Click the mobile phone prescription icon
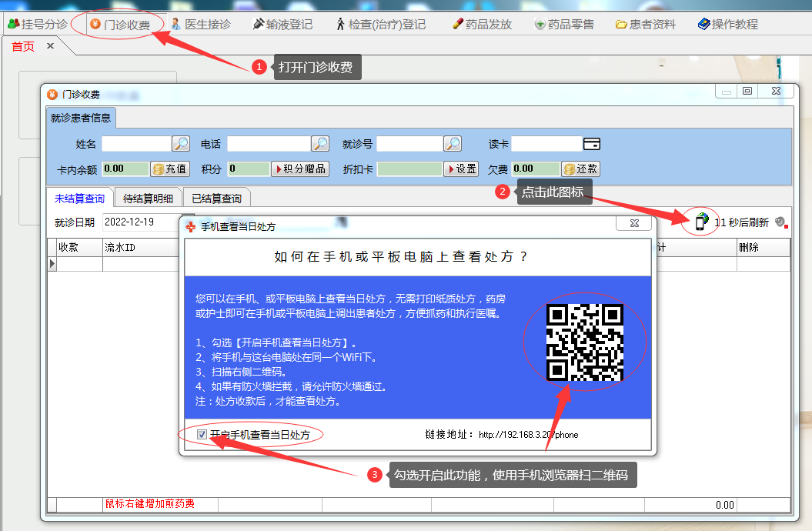Image resolution: width=812 pixels, height=531 pixels. [x=701, y=222]
